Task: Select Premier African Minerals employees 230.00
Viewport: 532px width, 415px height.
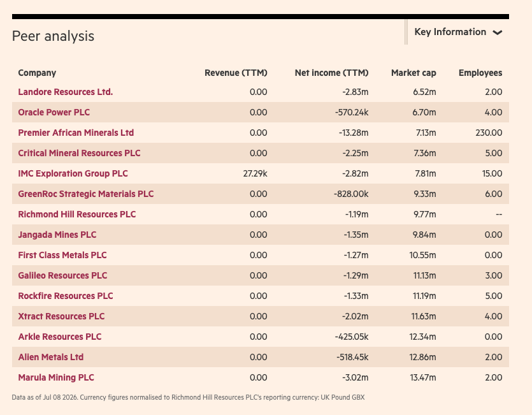Action: point(489,133)
